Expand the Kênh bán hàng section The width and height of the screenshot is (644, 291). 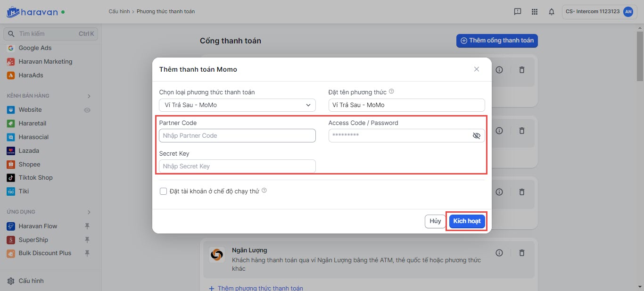point(89,96)
